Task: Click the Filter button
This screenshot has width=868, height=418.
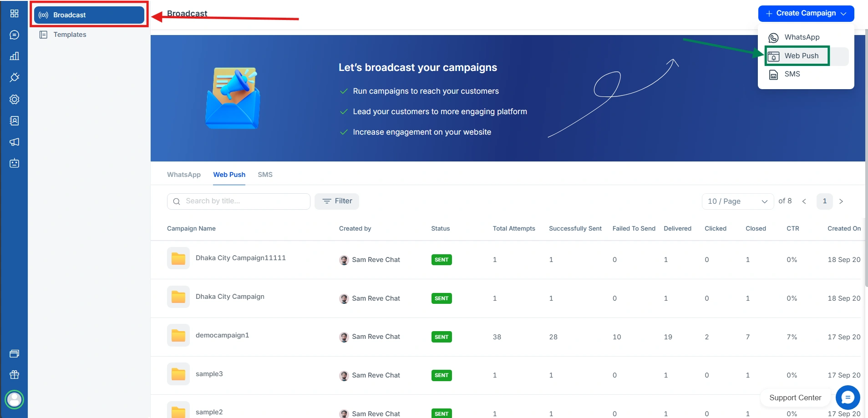Action: [x=337, y=201]
